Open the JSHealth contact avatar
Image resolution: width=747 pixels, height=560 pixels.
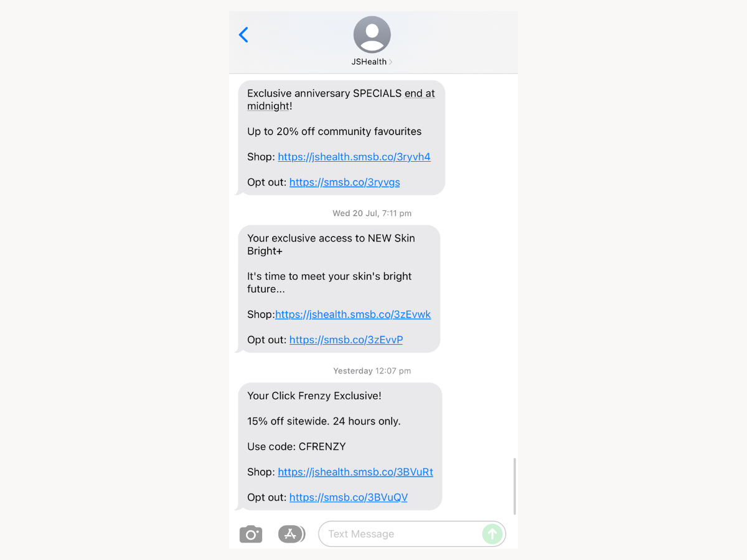pyautogui.click(x=372, y=35)
